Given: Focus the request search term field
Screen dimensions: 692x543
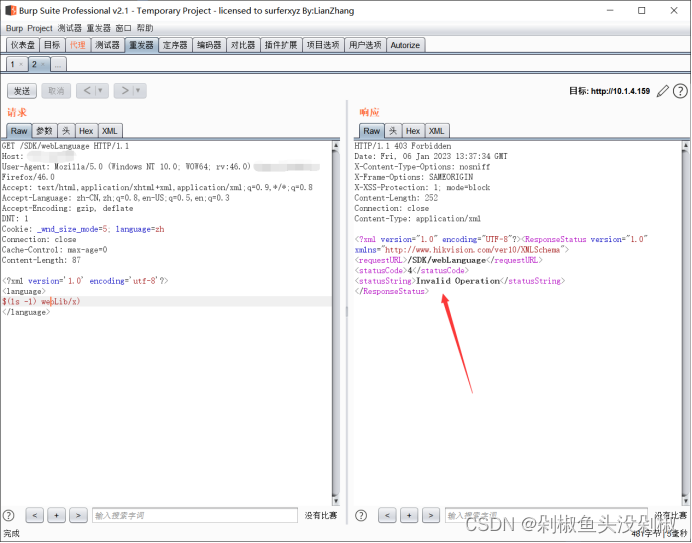Looking at the screenshot, I should pos(195,515).
